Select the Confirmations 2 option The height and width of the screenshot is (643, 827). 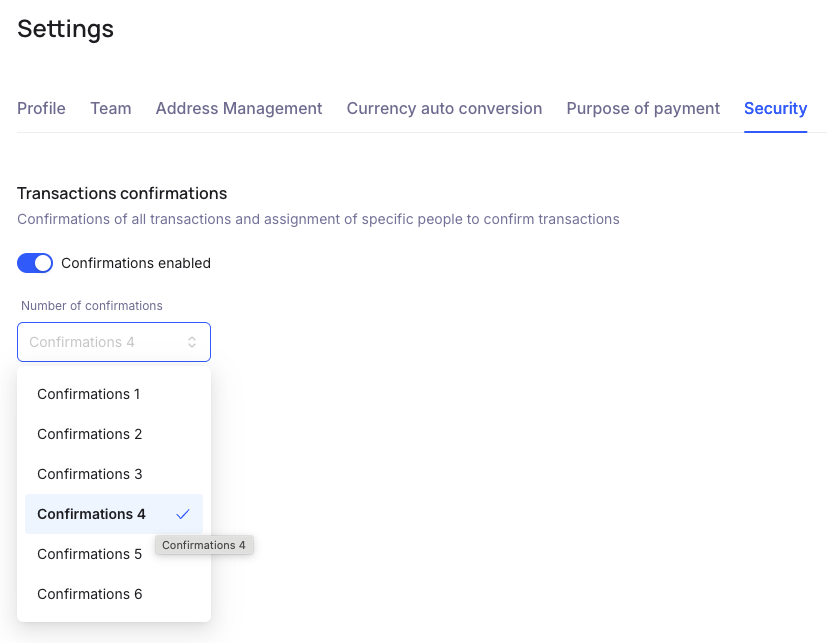tap(90, 434)
